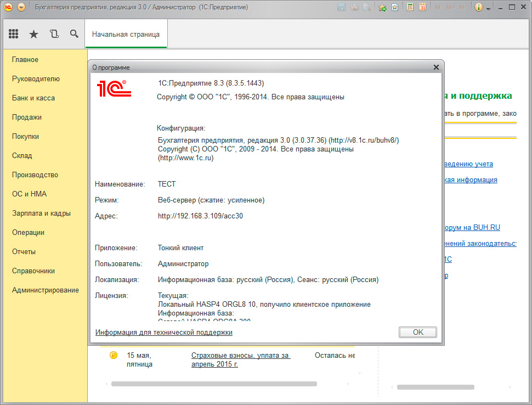This screenshot has width=532, height=405.
Task: Open the 'Производство' section
Action: point(35,175)
